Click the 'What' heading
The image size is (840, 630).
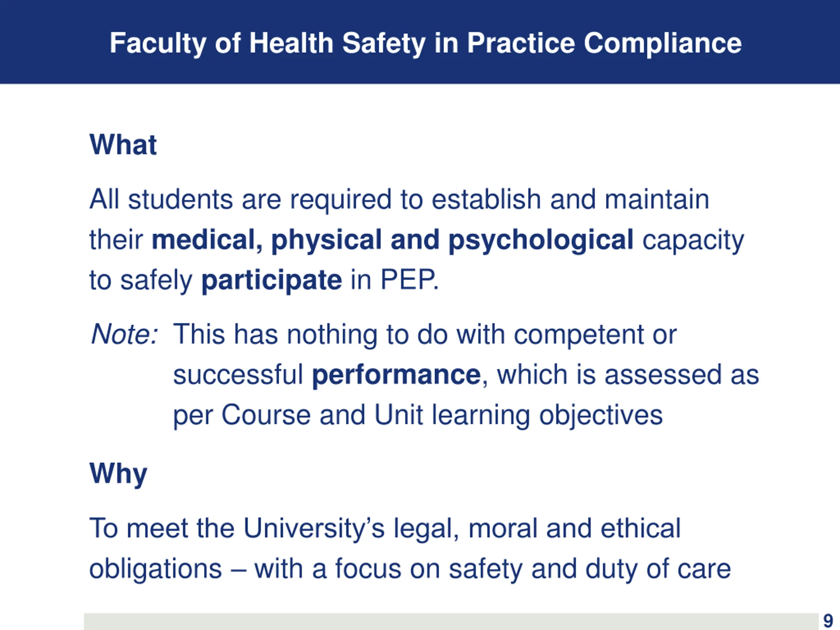[123, 145]
